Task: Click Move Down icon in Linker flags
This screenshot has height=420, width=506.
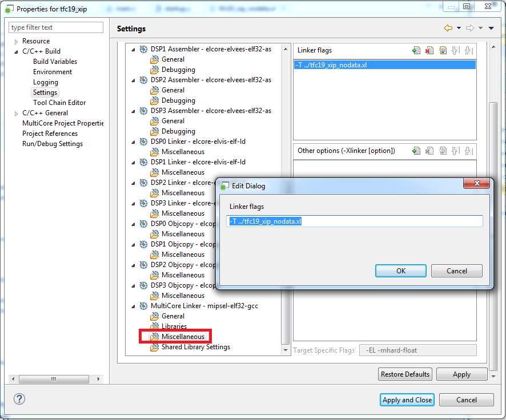Action: 469,51
